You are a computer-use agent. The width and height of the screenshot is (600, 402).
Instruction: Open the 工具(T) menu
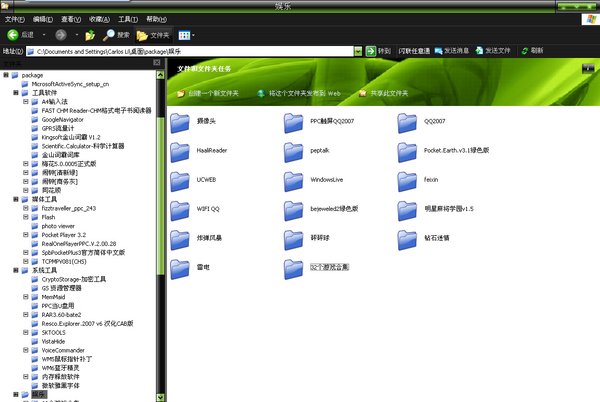tap(127, 19)
